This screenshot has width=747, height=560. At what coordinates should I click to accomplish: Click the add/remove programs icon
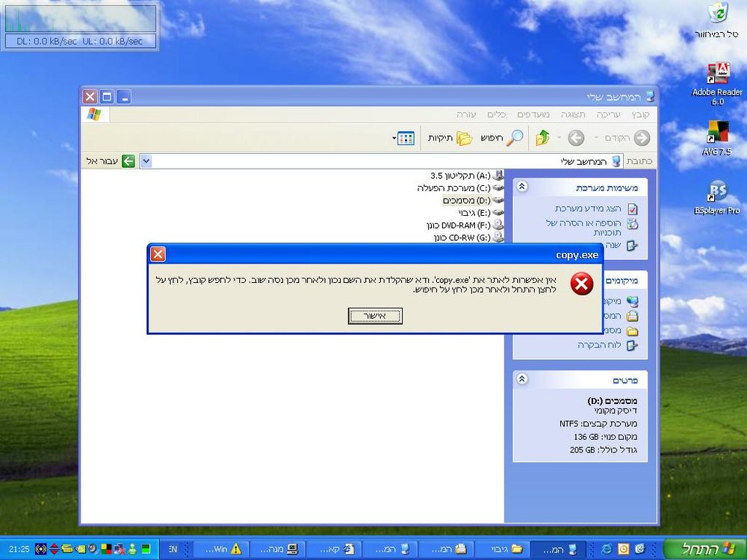[632, 223]
